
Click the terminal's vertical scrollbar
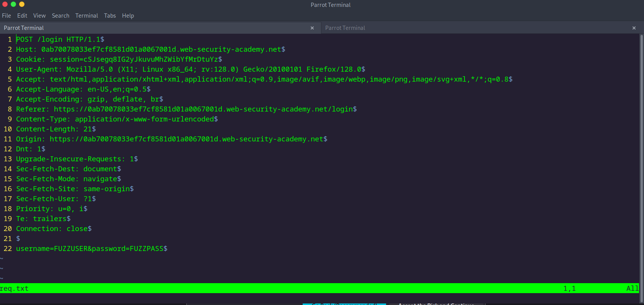pos(642,153)
